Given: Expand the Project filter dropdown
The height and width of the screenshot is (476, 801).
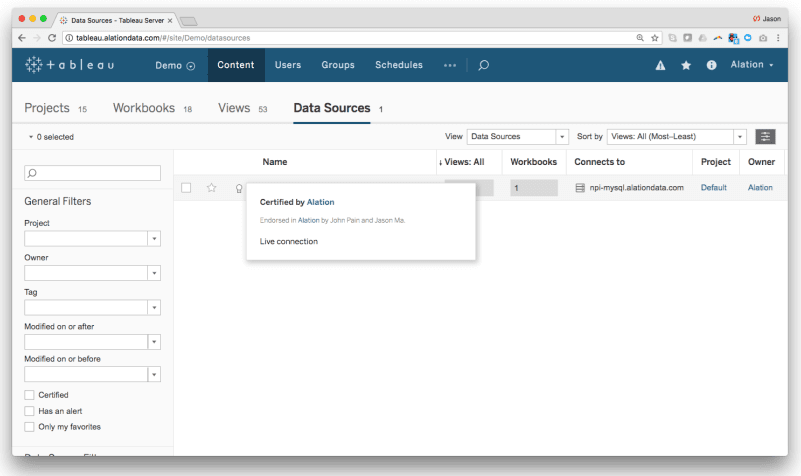Looking at the screenshot, I should (154, 239).
